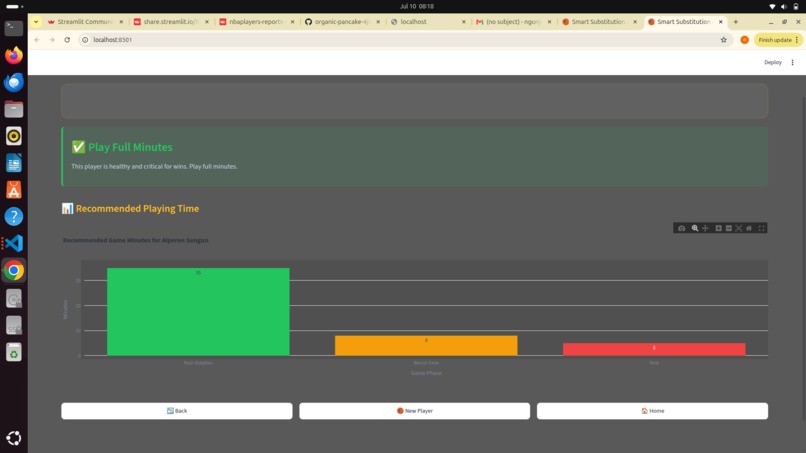Click the page vertical scrollbar
Image resolution: width=806 pixels, height=453 pixels.
click(x=802, y=257)
